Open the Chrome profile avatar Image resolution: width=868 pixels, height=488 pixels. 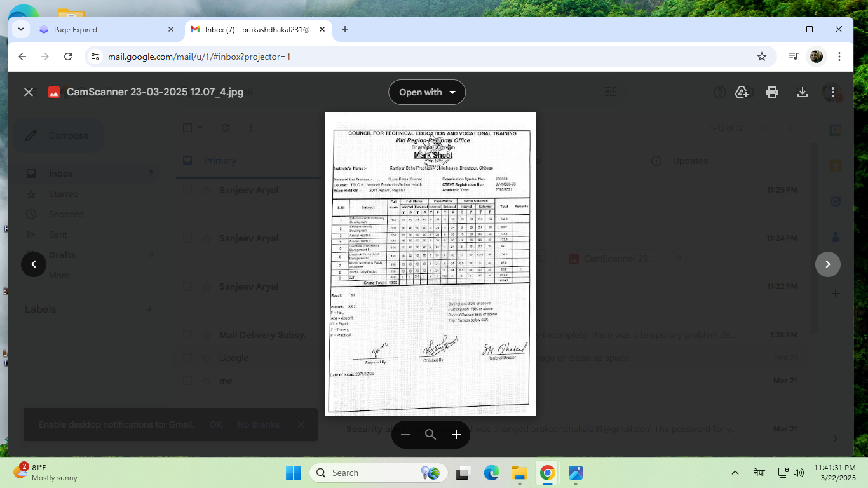click(x=817, y=57)
